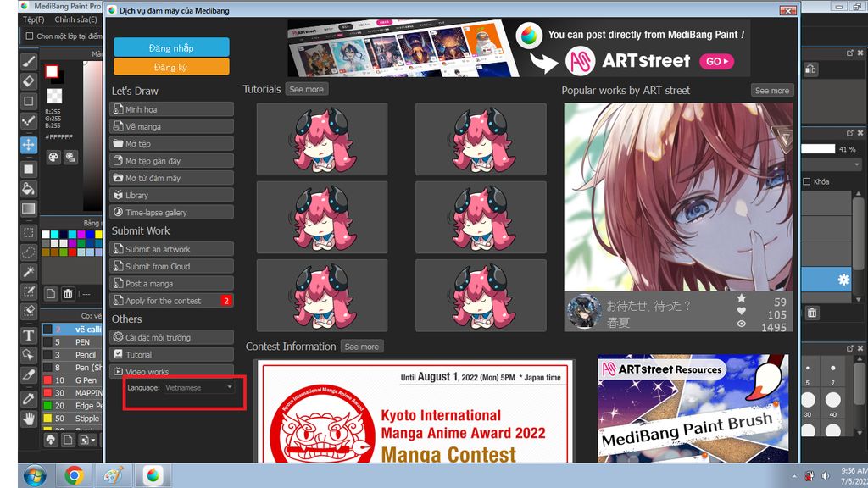Screen dimensions: 868x488
Task: Click Vẽ manga entry
Action: (171, 126)
